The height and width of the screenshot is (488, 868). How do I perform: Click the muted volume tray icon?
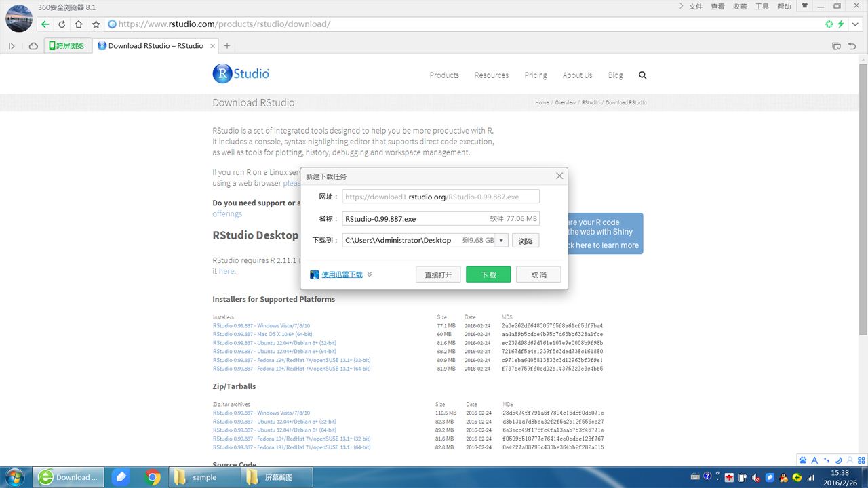click(755, 477)
